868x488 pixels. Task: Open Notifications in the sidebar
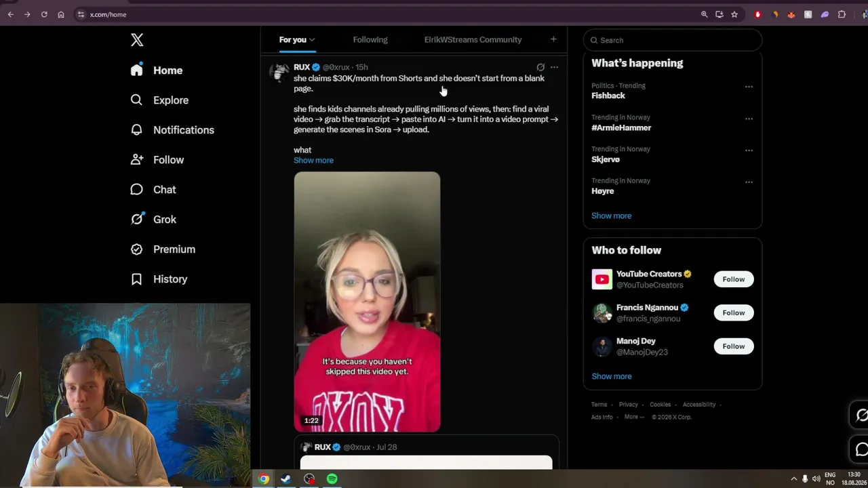[x=184, y=130]
